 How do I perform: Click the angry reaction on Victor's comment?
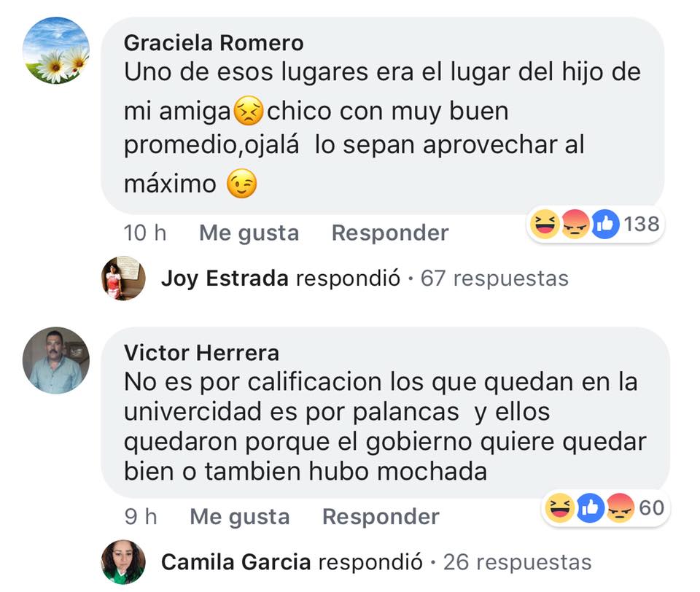click(621, 508)
